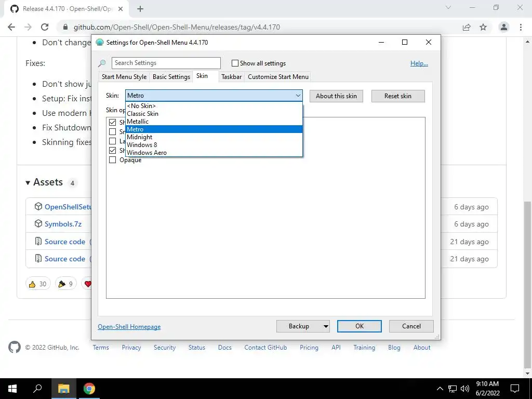Open File Explorer from the taskbar
Screen dimensions: 532x399
pos(63,389)
